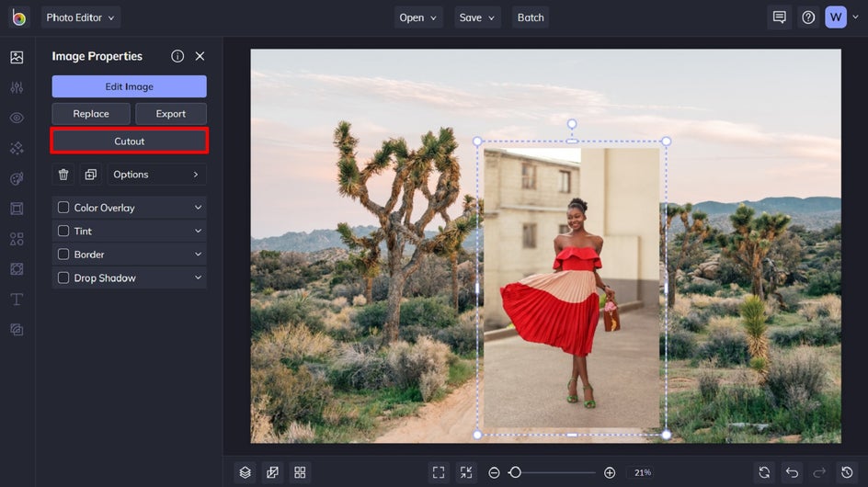Delete the selected image with trash icon
Screen dimensions: 868x487
pyautogui.click(x=63, y=175)
